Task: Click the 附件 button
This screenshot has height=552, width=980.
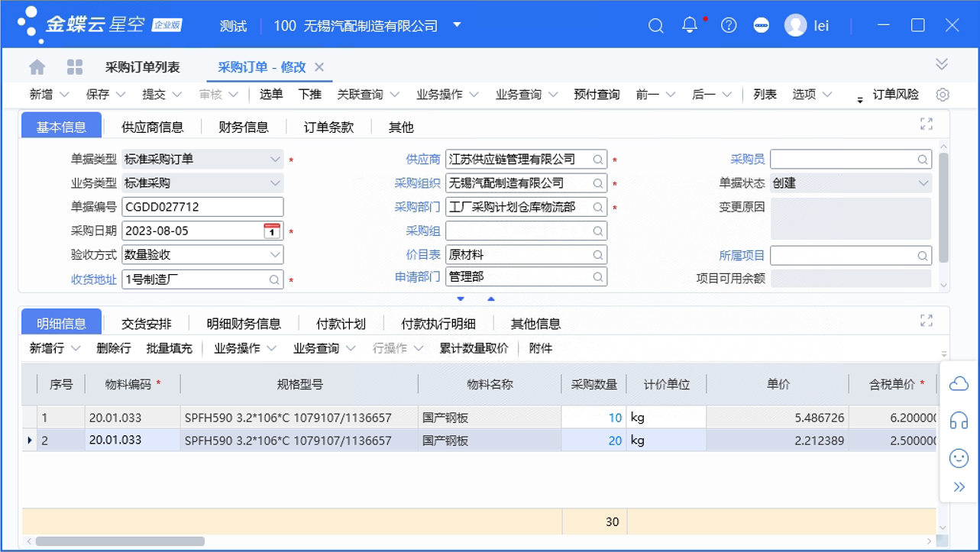Action: [540, 348]
